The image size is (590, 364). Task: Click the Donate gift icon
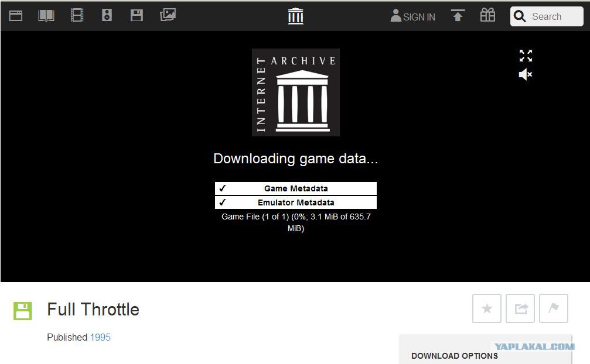point(487,15)
